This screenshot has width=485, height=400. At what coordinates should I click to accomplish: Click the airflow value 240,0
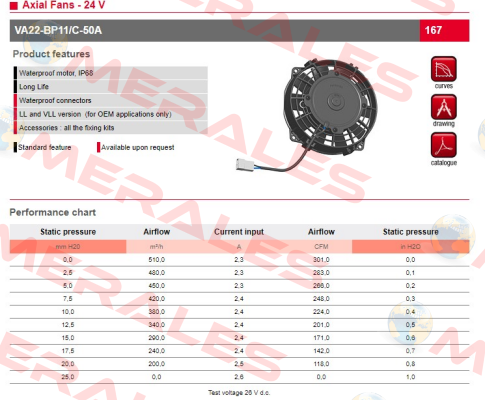[x=156, y=351]
